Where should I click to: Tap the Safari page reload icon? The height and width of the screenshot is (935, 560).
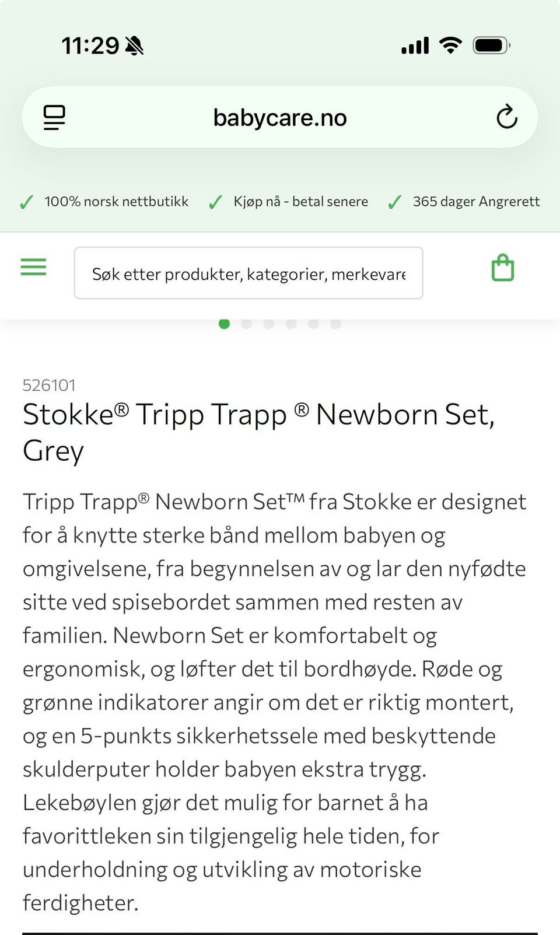pyautogui.click(x=506, y=117)
